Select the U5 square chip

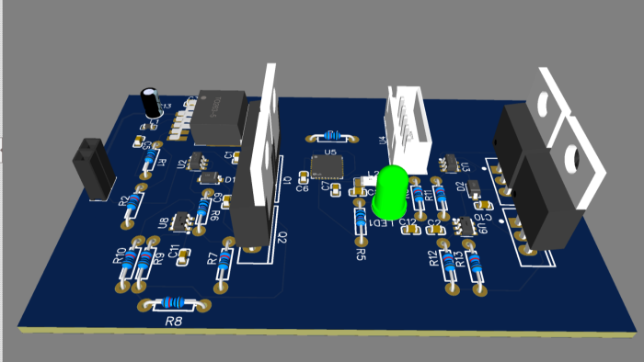click(x=327, y=167)
